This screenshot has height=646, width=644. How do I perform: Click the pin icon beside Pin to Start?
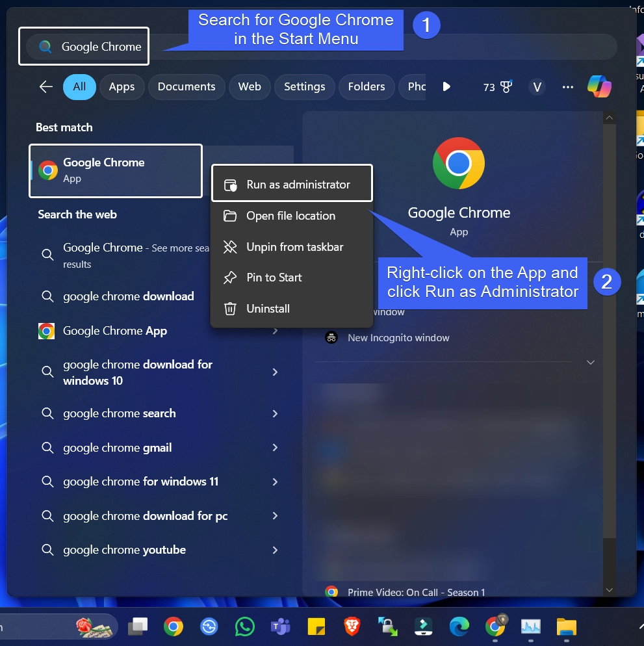pyautogui.click(x=230, y=278)
